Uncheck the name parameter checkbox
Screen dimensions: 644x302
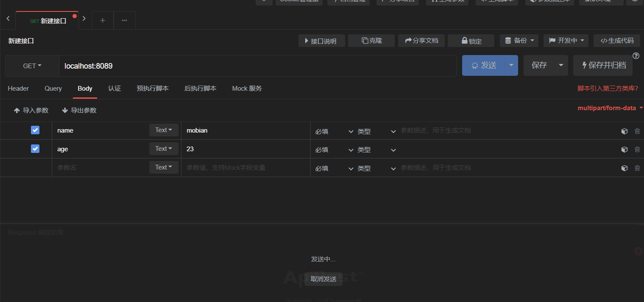pyautogui.click(x=35, y=130)
